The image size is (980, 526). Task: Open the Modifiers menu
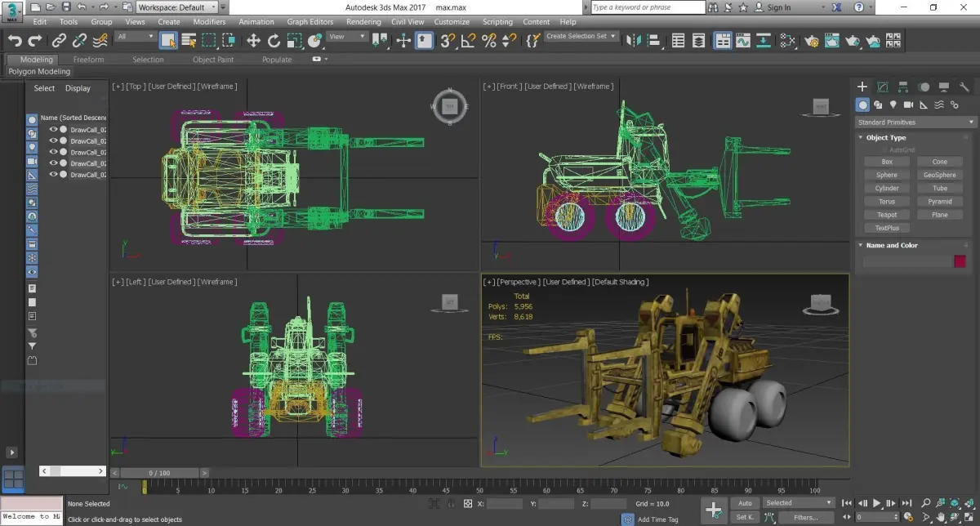pos(209,22)
